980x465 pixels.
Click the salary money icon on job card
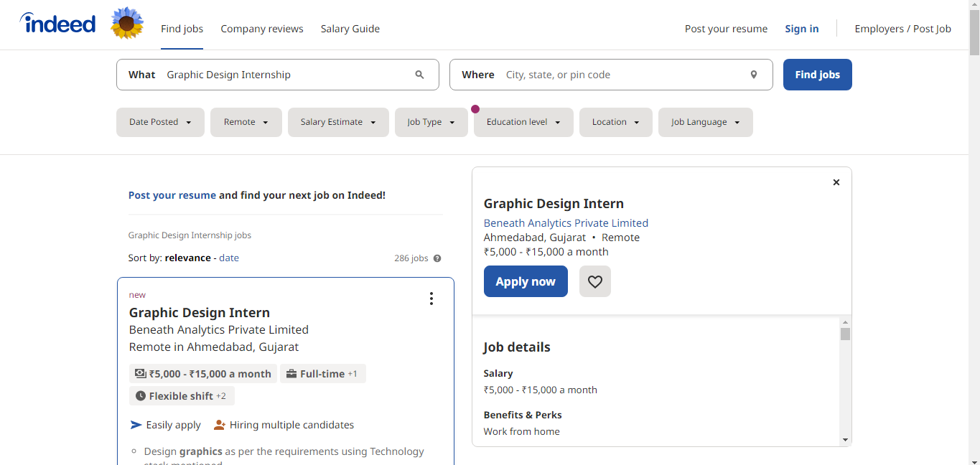tap(141, 374)
